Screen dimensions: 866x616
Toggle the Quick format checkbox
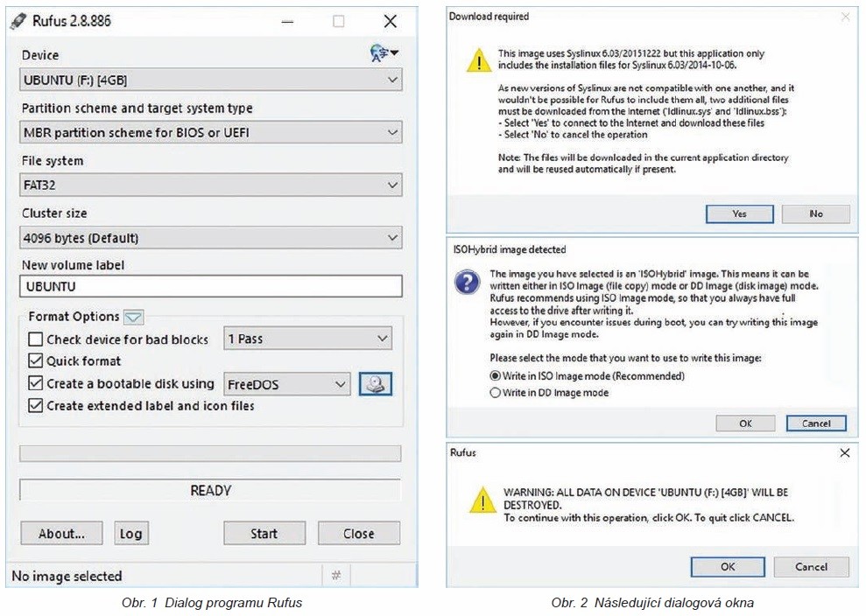point(35,361)
